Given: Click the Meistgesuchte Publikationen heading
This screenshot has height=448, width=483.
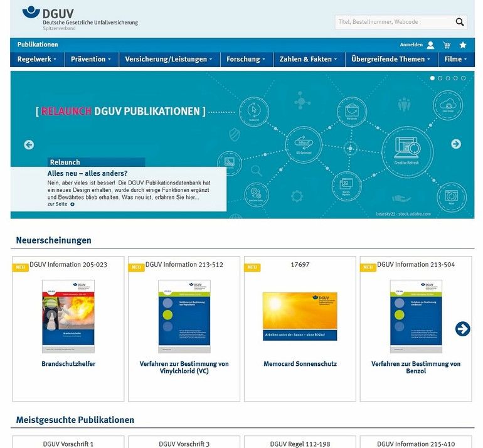Looking at the screenshot, I should 75,420.
